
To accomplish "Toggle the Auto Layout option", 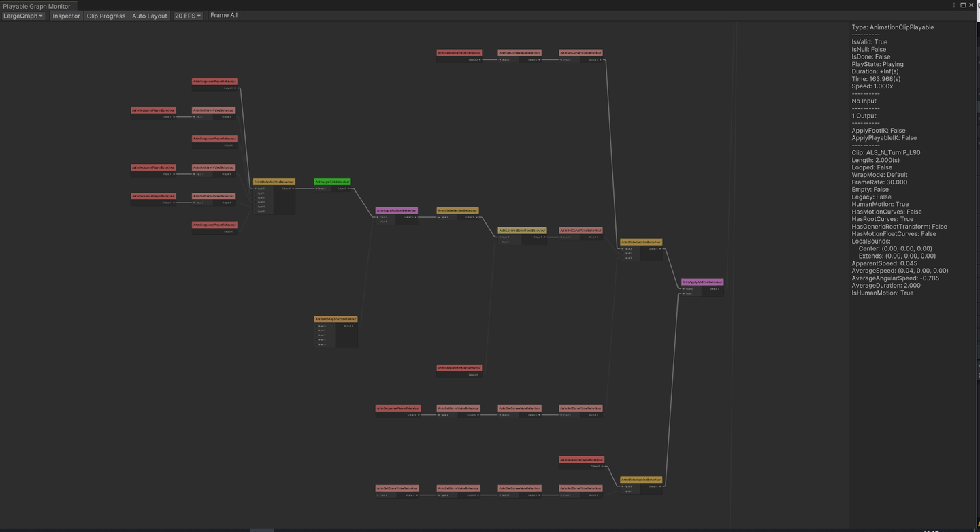I will pyautogui.click(x=149, y=16).
